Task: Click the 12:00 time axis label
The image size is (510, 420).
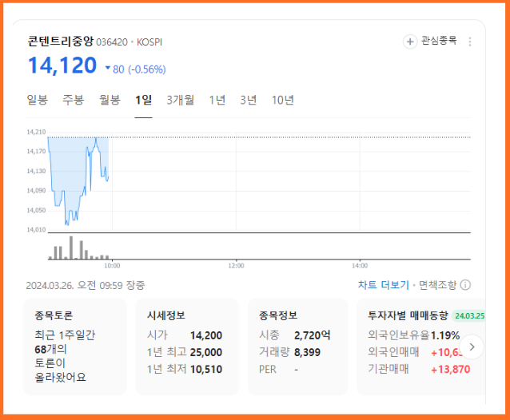Action: [236, 266]
